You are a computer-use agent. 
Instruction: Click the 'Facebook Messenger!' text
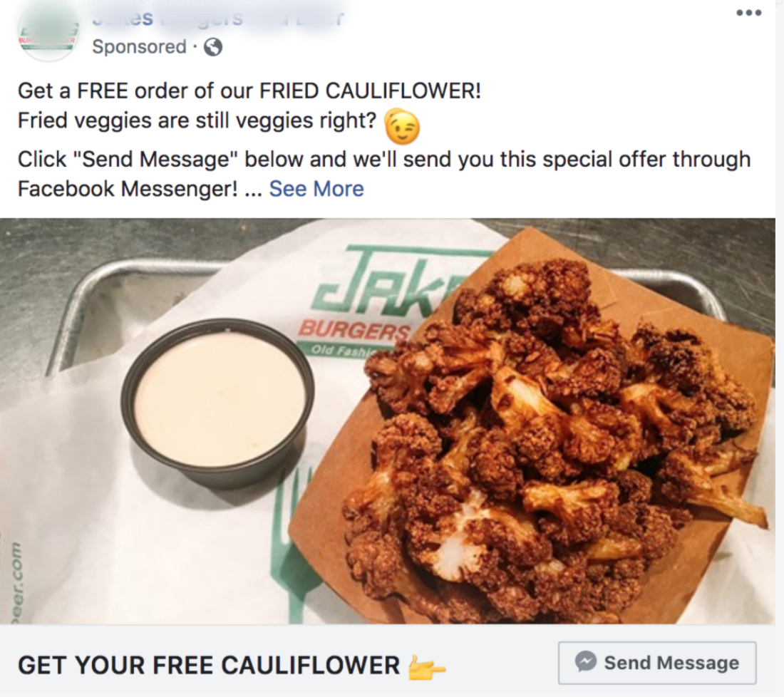(128, 189)
